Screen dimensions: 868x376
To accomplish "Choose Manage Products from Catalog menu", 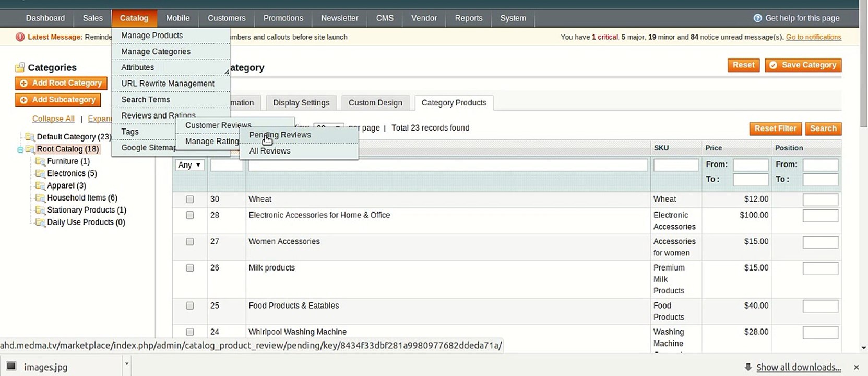I will 171,36.
